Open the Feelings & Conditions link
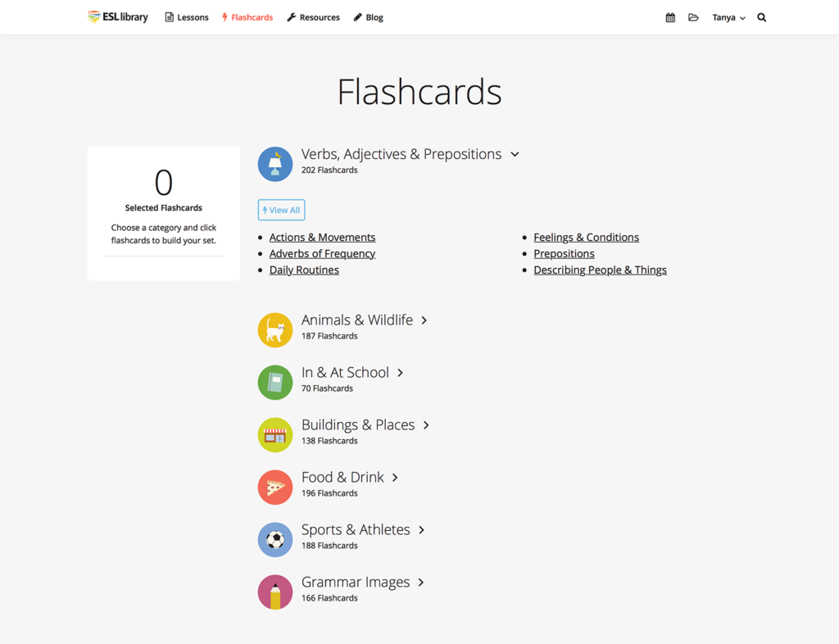This screenshot has width=839, height=644. [587, 238]
